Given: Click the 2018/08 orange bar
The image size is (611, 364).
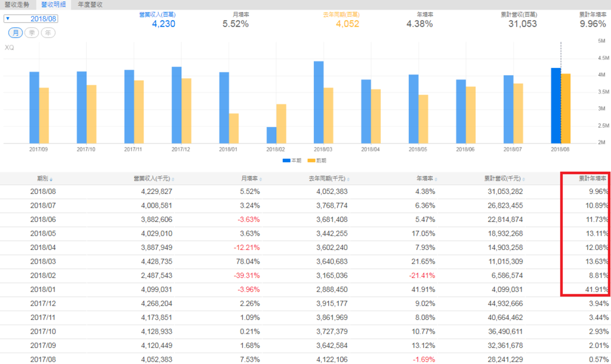Looking at the screenshot, I should (566, 109).
